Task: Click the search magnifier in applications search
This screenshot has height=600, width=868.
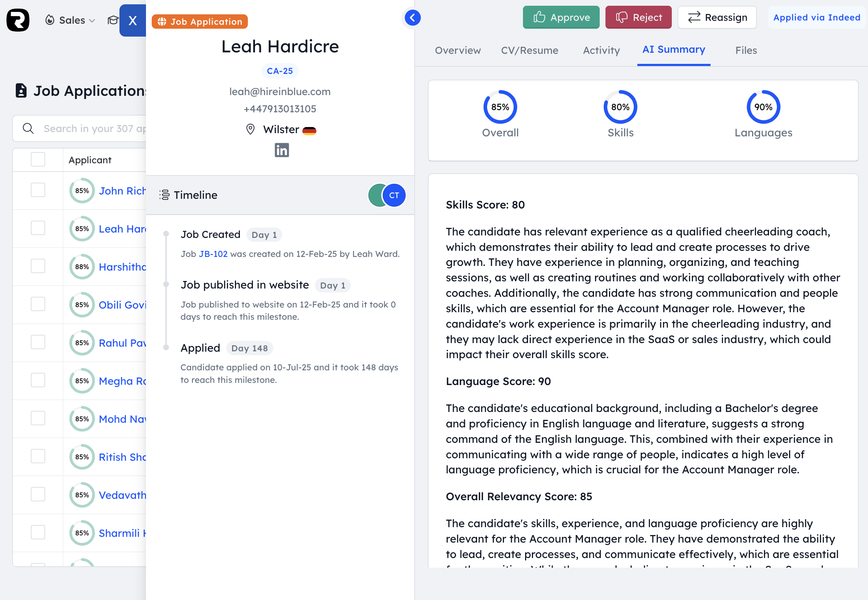Action: tap(28, 128)
